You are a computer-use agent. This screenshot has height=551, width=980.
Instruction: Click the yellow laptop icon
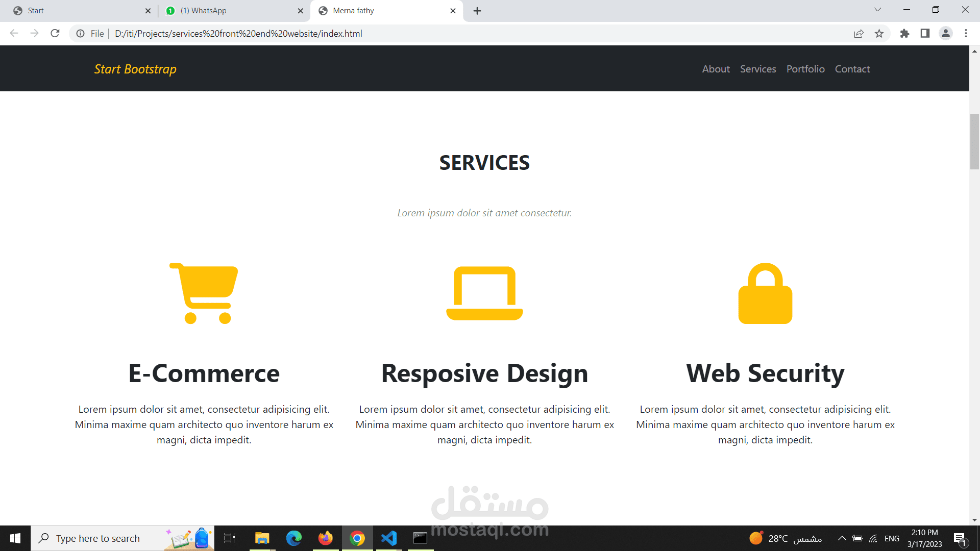[x=484, y=293]
